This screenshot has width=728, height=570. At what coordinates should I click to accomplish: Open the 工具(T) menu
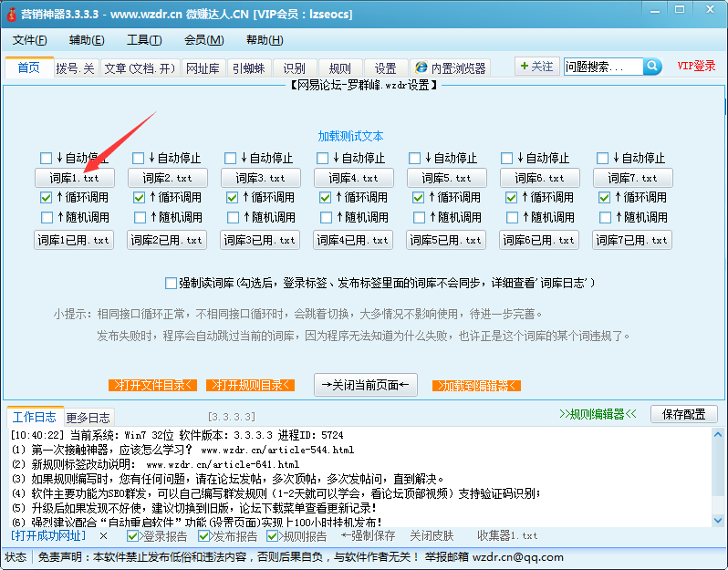(x=144, y=40)
